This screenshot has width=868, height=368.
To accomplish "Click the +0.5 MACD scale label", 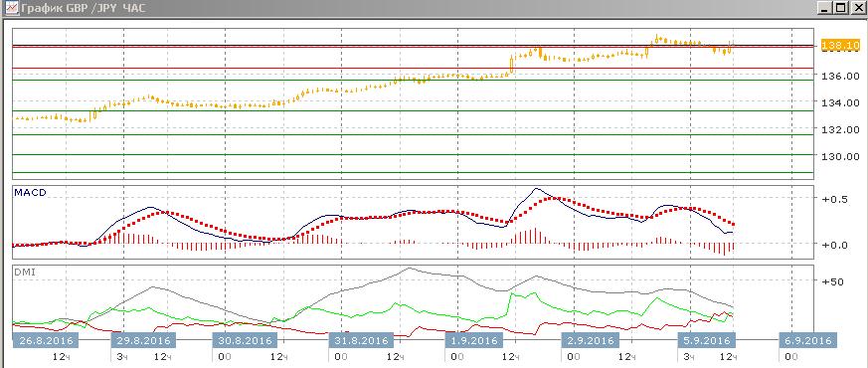I will tap(836, 200).
